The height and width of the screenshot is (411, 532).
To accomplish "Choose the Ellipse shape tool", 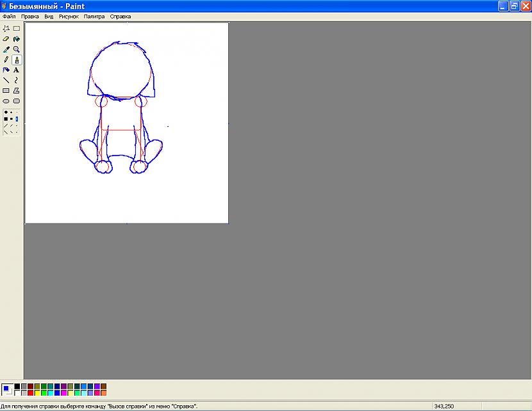I will point(6,101).
